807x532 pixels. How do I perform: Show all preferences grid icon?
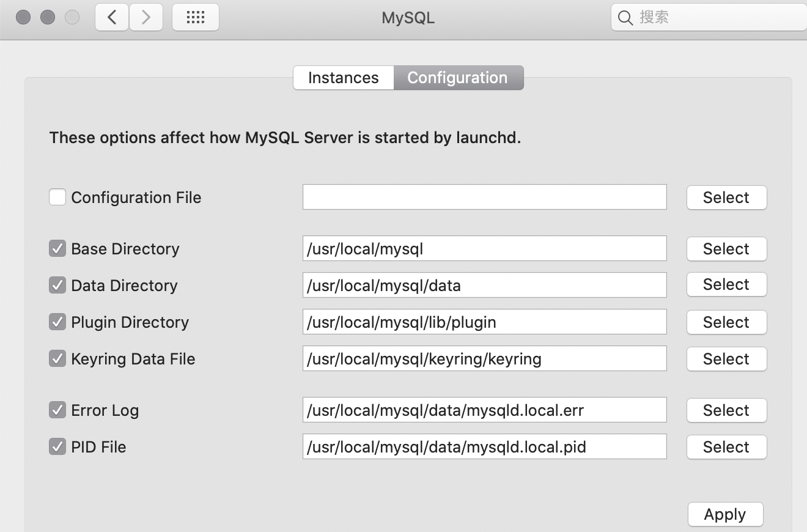[196, 17]
